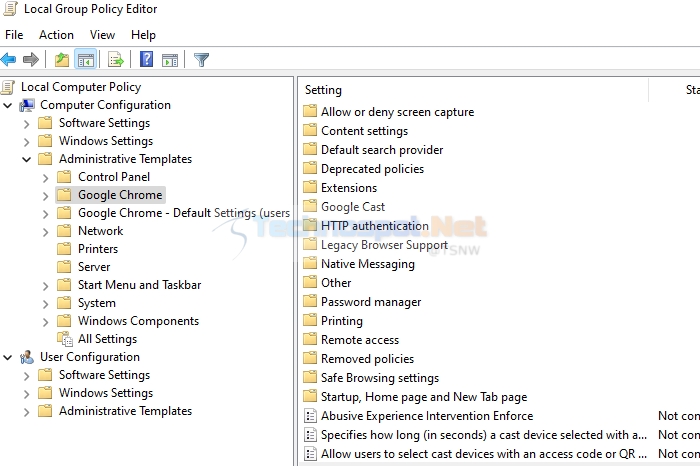Click the Abusive Experience Intervention Enforce policy icon

(310, 416)
